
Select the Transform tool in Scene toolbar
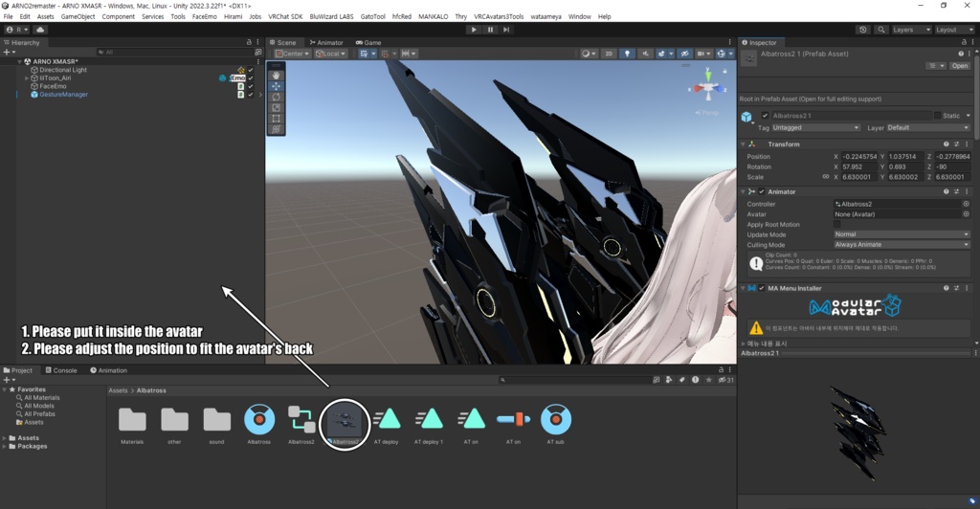pos(276,129)
